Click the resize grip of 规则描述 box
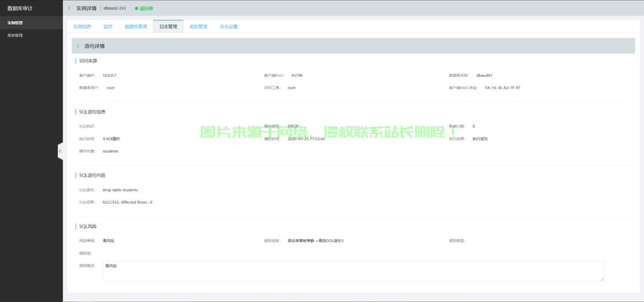 click(x=601, y=278)
